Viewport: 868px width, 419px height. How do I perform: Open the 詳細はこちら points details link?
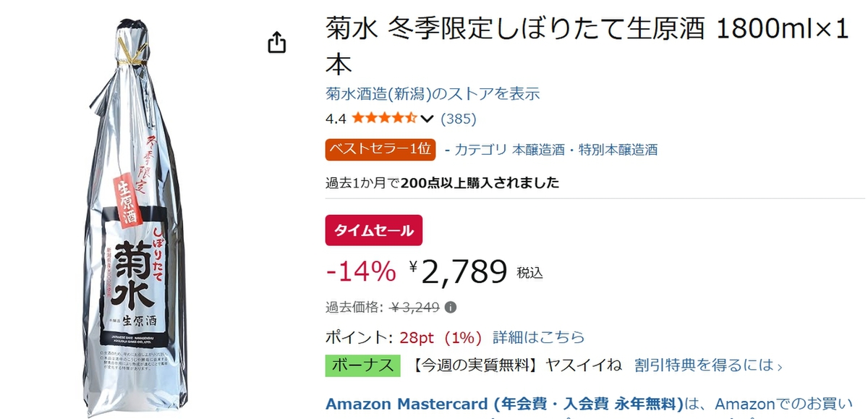pyautogui.click(x=539, y=337)
